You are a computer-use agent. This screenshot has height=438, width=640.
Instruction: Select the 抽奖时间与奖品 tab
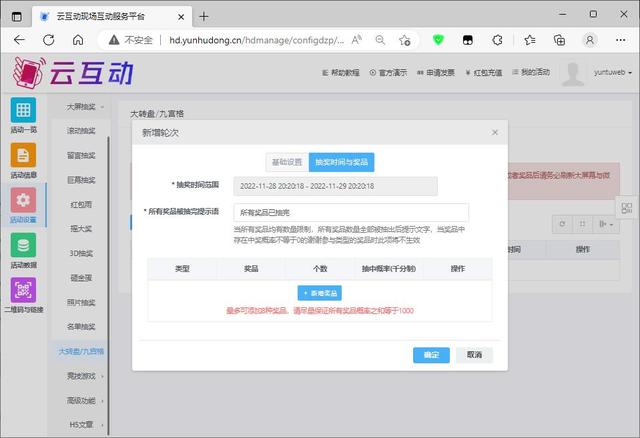[x=341, y=162]
